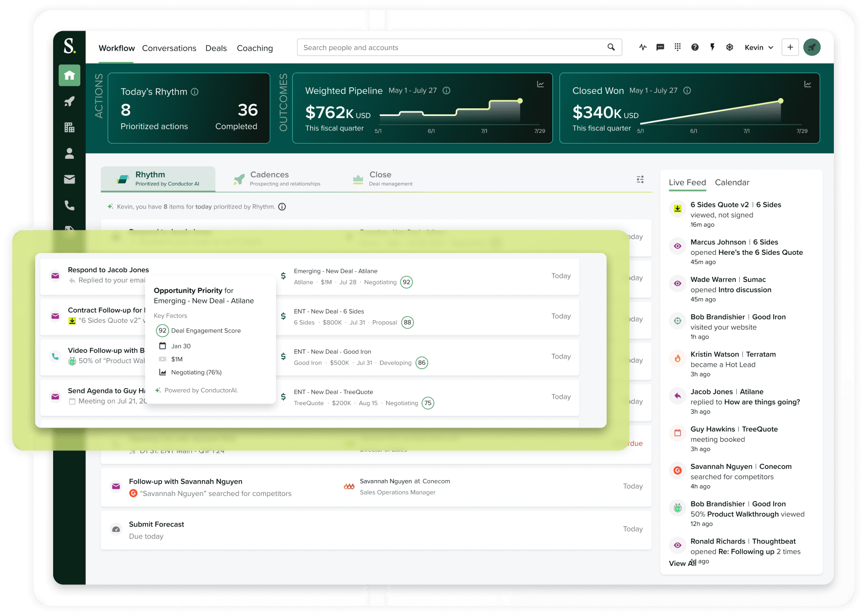
Task: Click the lightning bolt icon in header
Action: [712, 48]
